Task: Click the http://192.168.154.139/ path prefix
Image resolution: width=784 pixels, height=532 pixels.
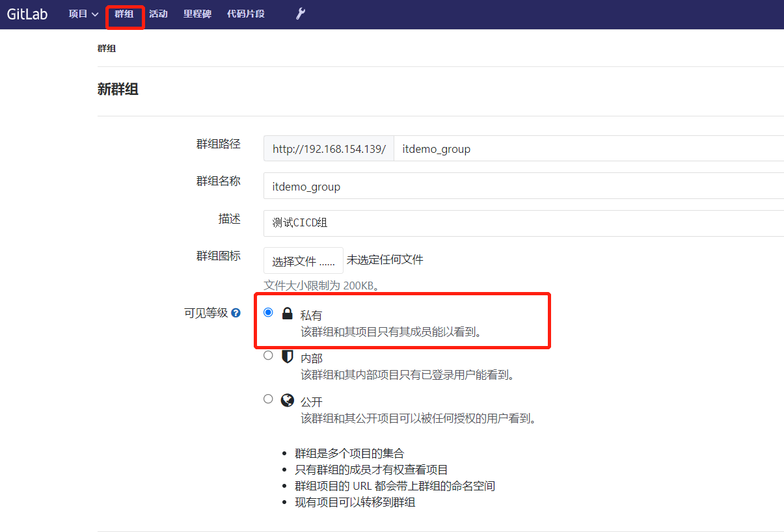Action: tap(329, 149)
